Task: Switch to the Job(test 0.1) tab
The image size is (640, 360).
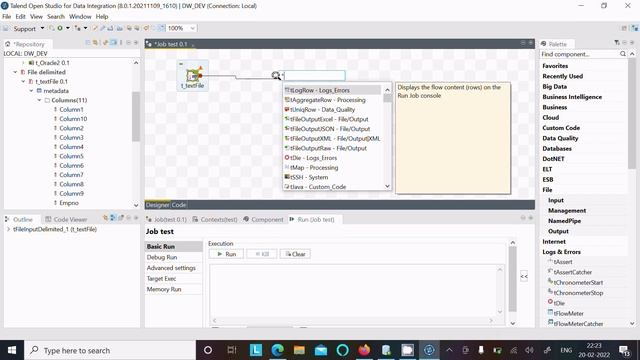Action: [x=167, y=220]
